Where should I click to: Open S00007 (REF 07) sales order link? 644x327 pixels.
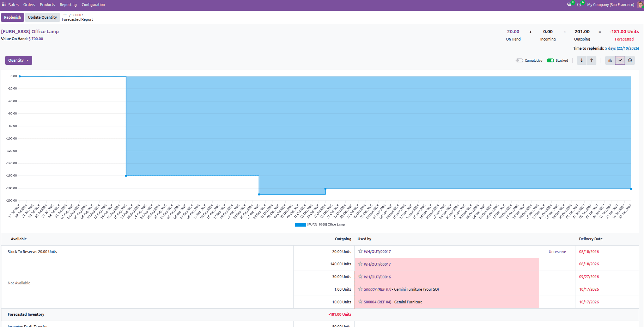(378, 289)
